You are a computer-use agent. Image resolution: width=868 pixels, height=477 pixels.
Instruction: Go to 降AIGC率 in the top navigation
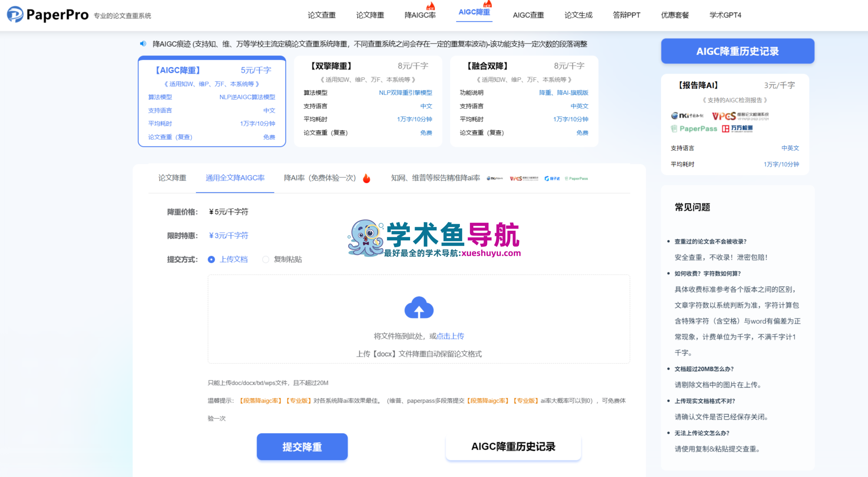point(420,15)
